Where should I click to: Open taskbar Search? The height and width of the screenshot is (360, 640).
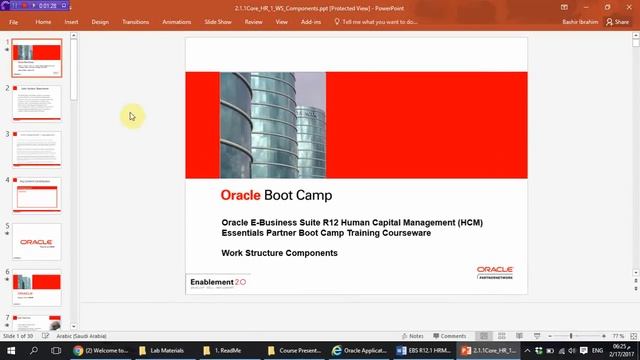click(34, 351)
